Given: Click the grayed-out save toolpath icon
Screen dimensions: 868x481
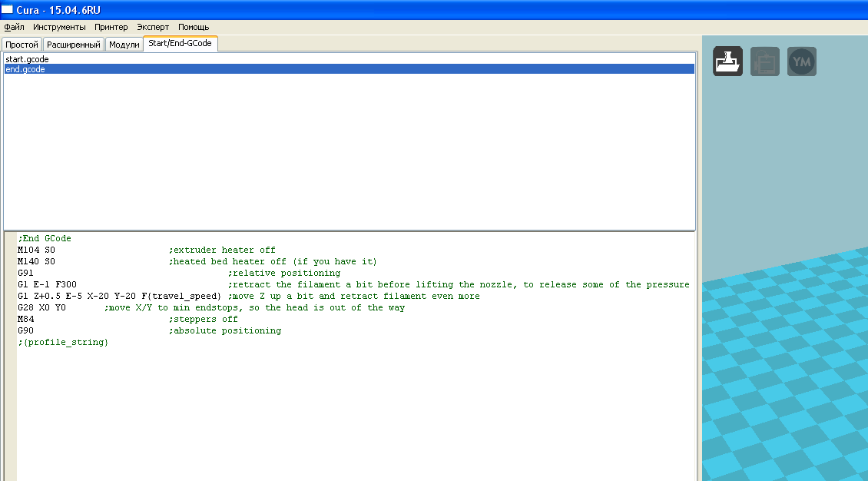Looking at the screenshot, I should click(x=764, y=61).
